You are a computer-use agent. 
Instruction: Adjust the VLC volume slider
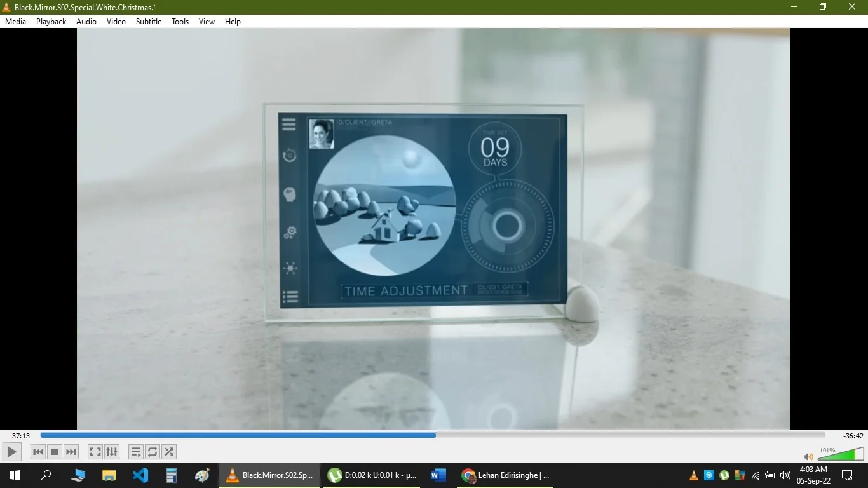[841, 454]
